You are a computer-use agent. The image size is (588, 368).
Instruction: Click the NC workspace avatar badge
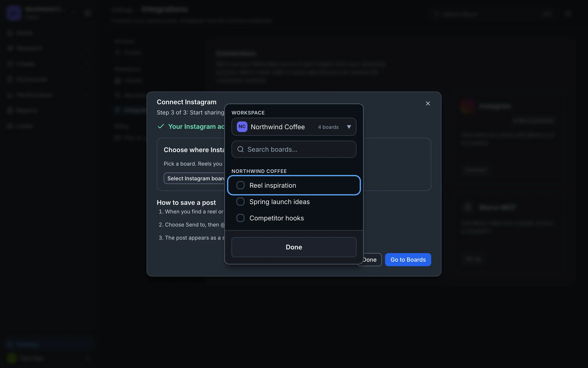point(242,127)
